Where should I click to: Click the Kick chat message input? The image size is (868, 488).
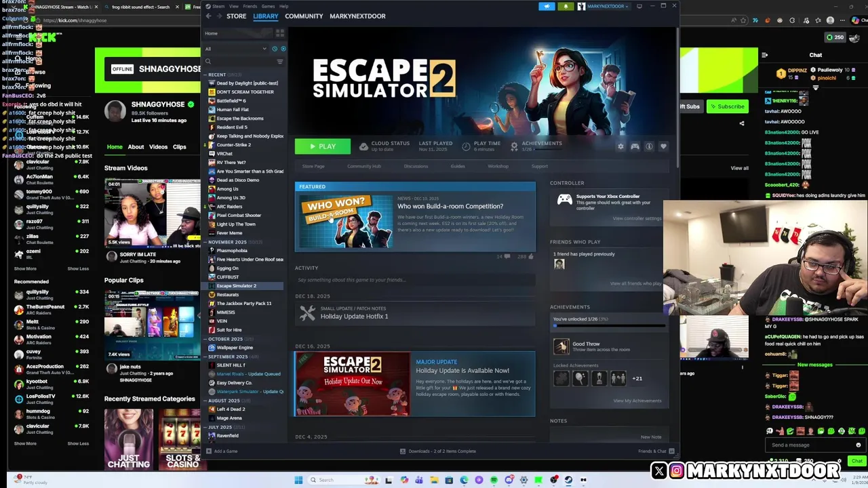click(x=816, y=445)
